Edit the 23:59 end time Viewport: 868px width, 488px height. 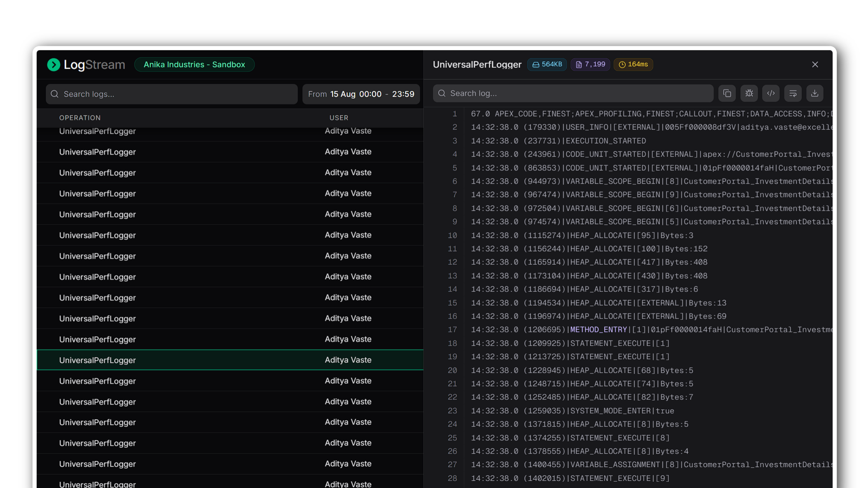pos(403,94)
